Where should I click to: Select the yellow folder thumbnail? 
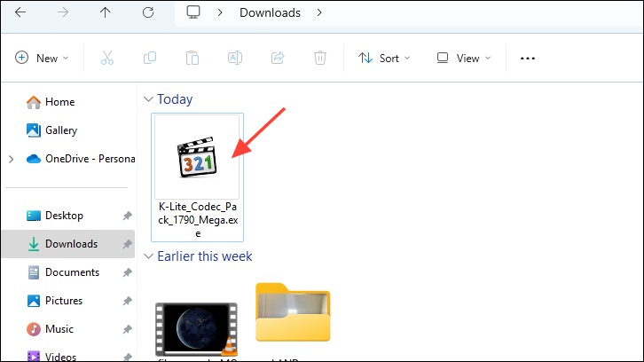(x=293, y=312)
